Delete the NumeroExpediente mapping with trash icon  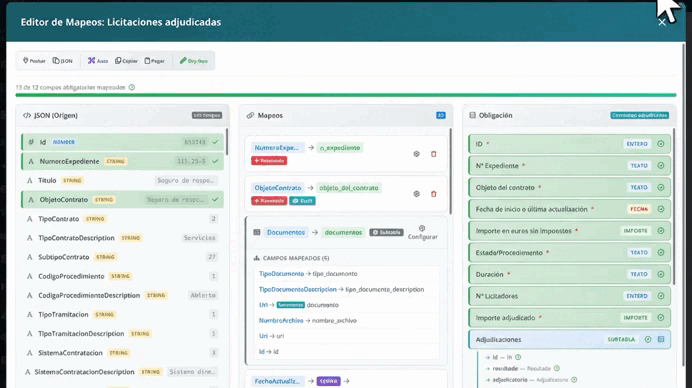[433, 154]
